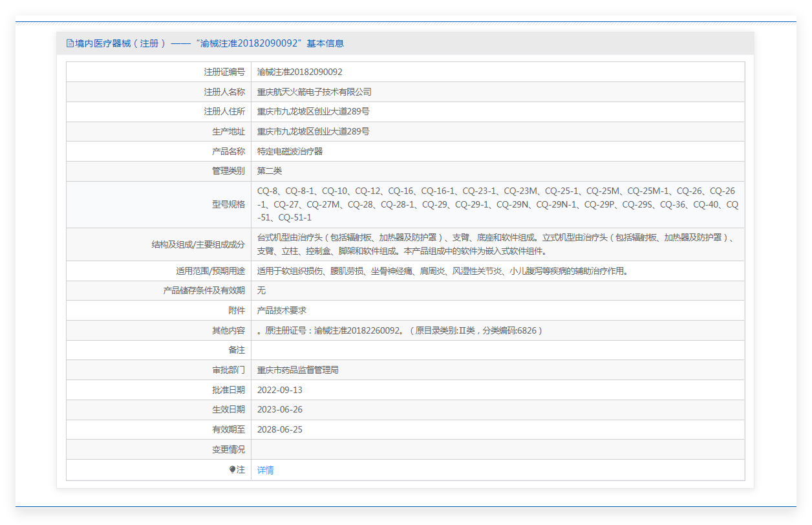Image resolution: width=812 pixels, height=525 pixels.
Task: Click the document icon in the header
Action: click(70, 43)
